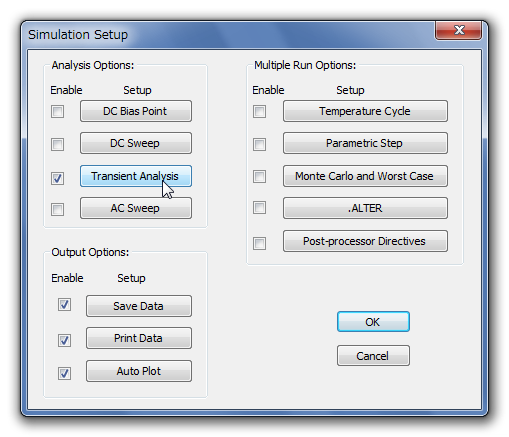Open the Transient Analysis setup
The width and height of the screenshot is (509, 437).
click(x=136, y=176)
